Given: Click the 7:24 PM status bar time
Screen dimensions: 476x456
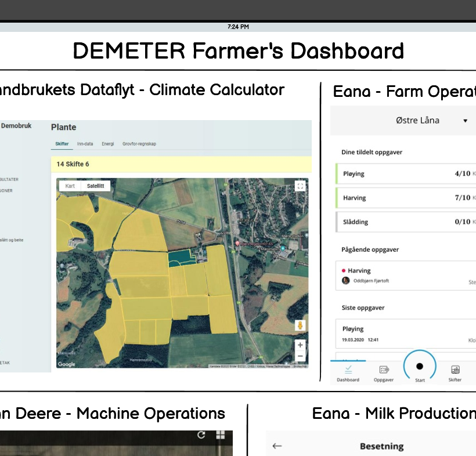Looking at the screenshot, I should click(x=238, y=27).
